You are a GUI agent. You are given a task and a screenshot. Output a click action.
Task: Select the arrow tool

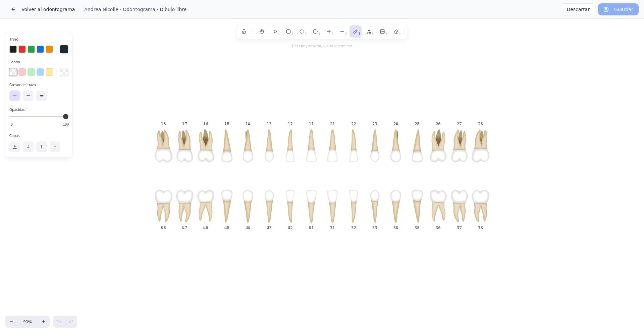click(x=329, y=31)
